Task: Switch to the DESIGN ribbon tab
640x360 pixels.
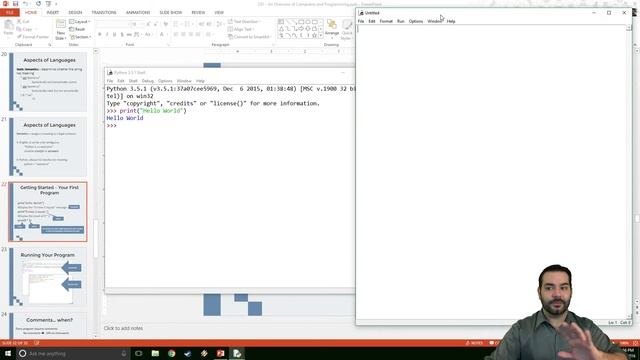Action: pyautogui.click(x=75, y=13)
